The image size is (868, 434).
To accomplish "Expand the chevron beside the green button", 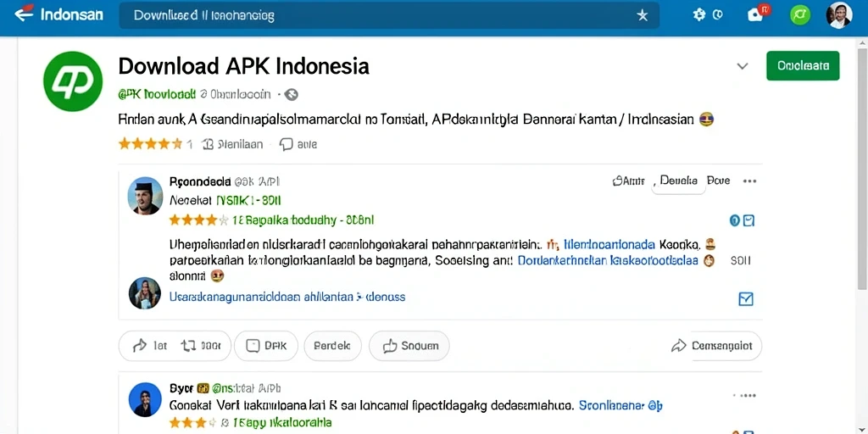I will pos(743,66).
